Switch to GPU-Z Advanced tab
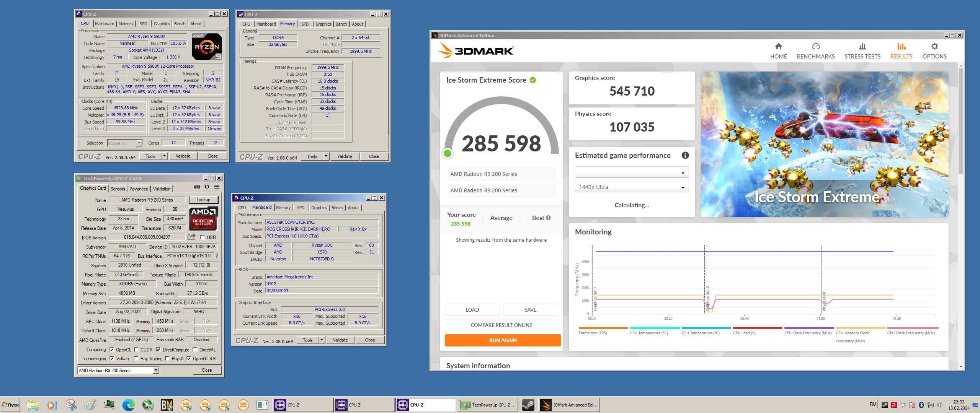This screenshot has height=413, width=980. tap(139, 189)
